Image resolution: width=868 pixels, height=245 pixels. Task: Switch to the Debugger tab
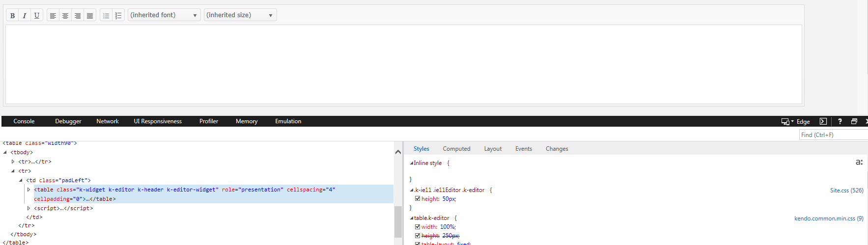[68, 121]
